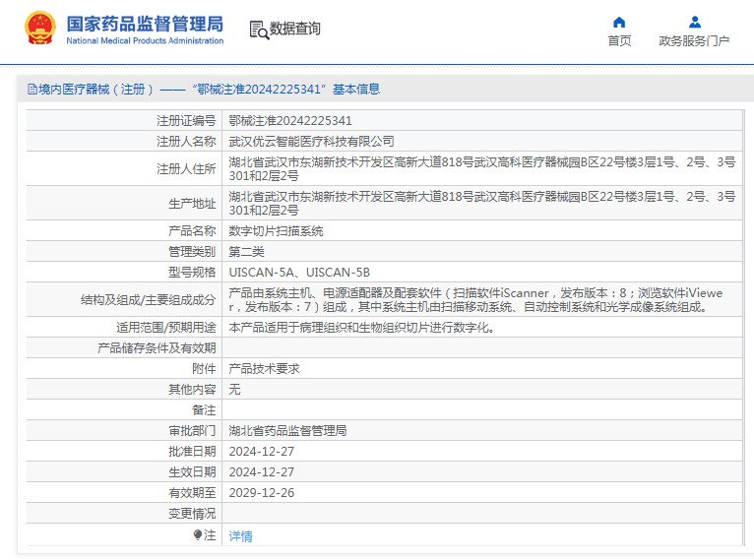Click the 生效日期 value 2024-12-27
Image resolution: width=754 pixels, height=560 pixels.
coord(262,472)
